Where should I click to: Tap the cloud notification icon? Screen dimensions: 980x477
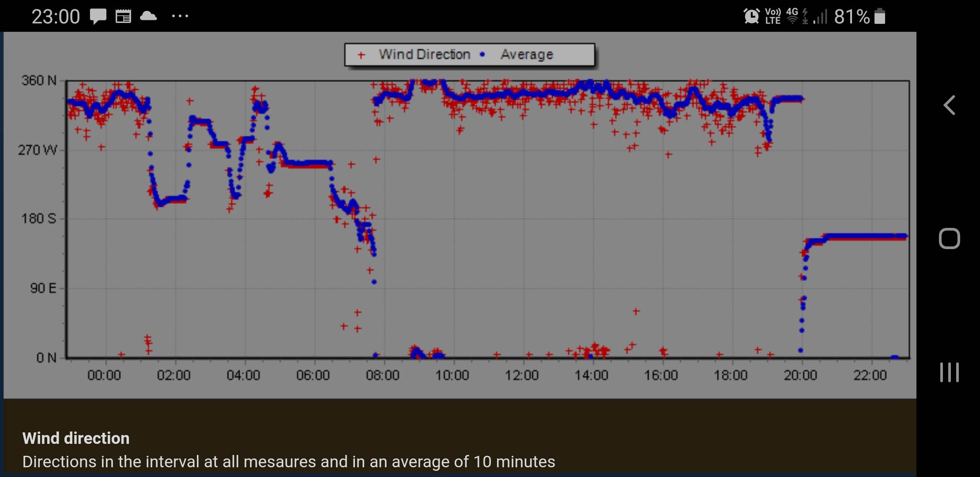[x=148, y=16]
